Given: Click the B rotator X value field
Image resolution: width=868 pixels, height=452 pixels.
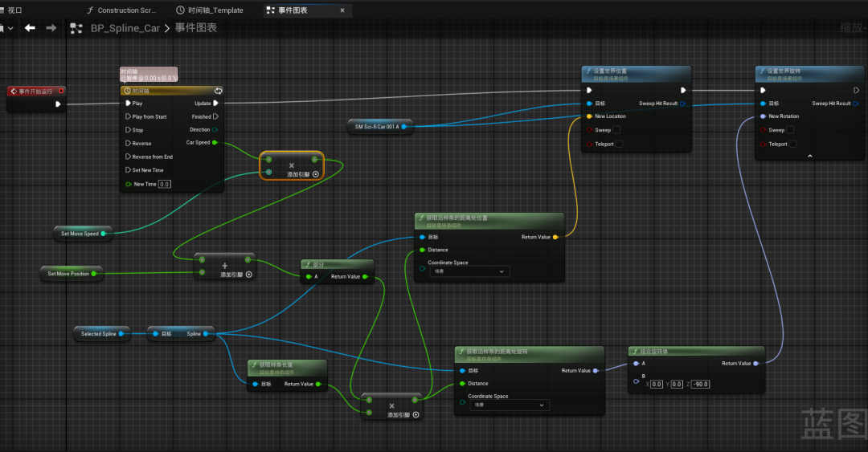Looking at the screenshot, I should point(657,384).
